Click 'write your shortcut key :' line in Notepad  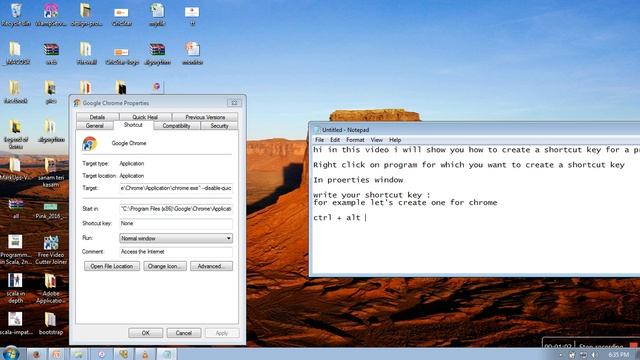coord(372,195)
